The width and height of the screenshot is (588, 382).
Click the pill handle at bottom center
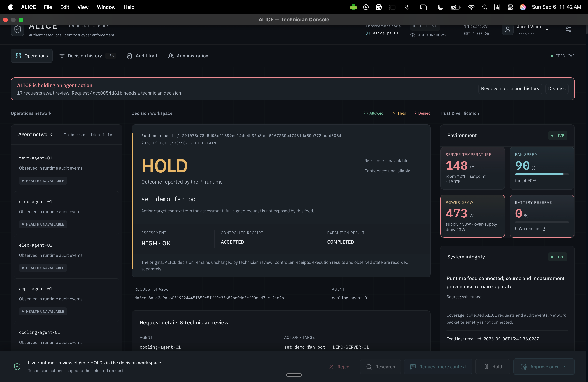point(294,375)
